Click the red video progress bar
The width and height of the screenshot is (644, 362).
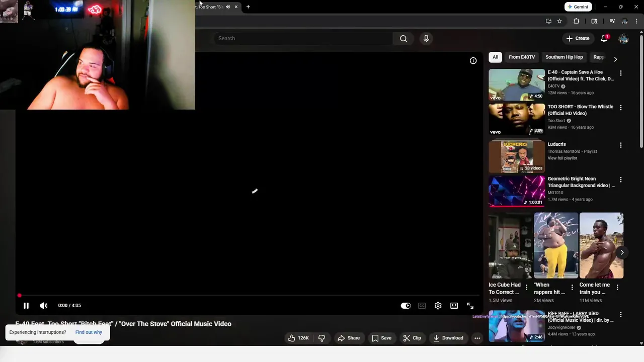click(249, 295)
